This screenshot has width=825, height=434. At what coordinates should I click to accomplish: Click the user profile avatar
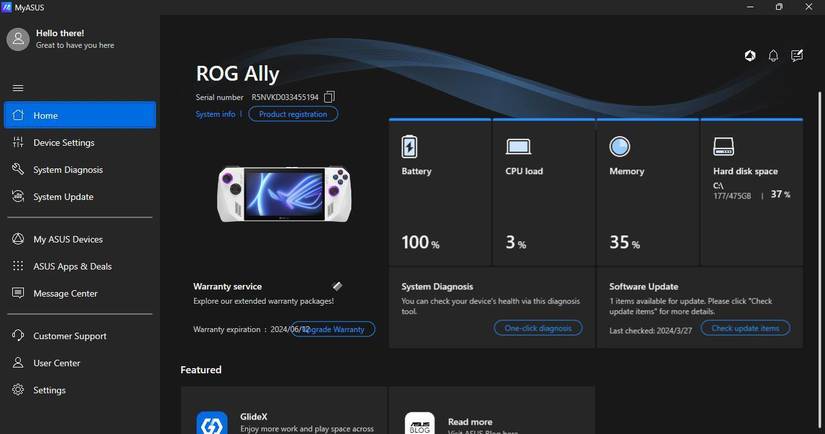click(18, 39)
